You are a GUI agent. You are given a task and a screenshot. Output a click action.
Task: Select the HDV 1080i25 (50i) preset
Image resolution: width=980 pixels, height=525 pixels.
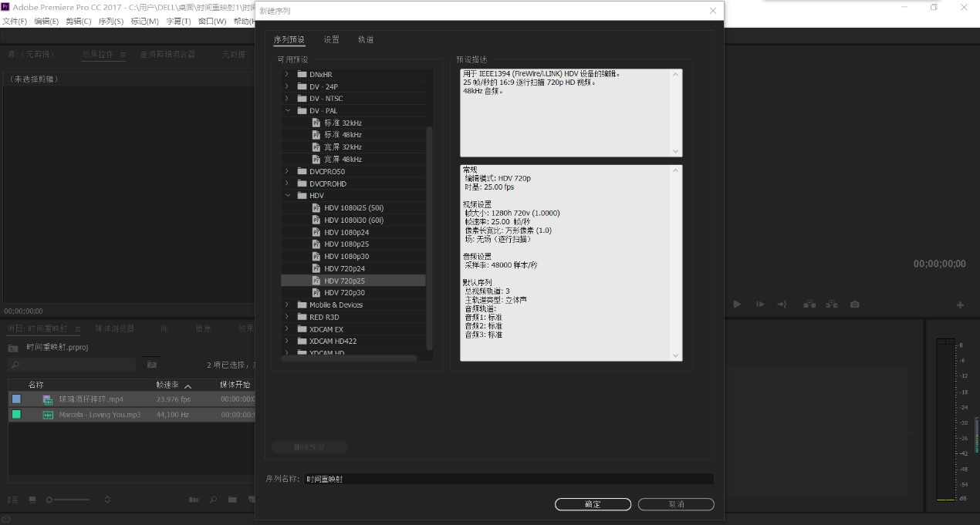(353, 207)
